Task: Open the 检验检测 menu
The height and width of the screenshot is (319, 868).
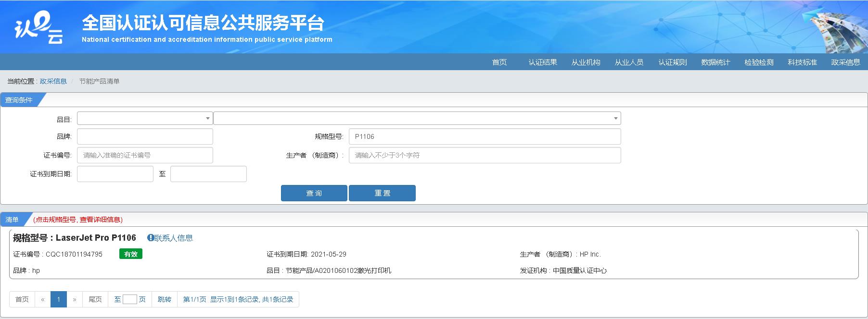Action: pos(759,62)
